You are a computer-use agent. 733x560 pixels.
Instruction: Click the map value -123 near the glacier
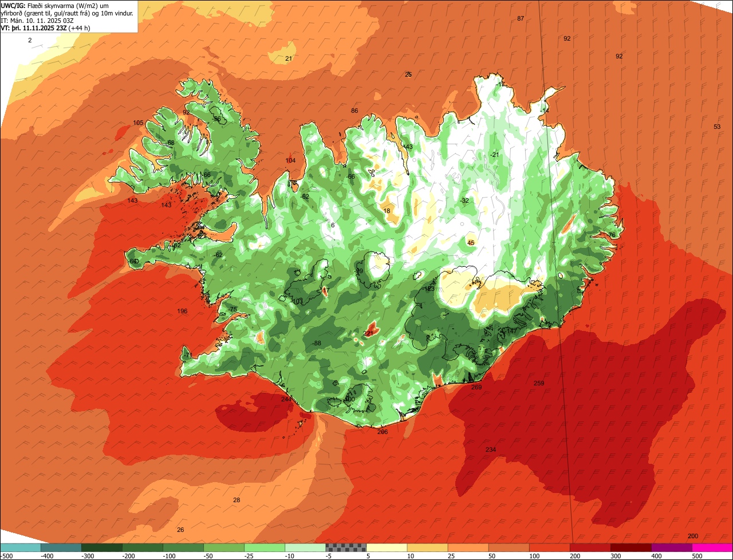(428, 289)
